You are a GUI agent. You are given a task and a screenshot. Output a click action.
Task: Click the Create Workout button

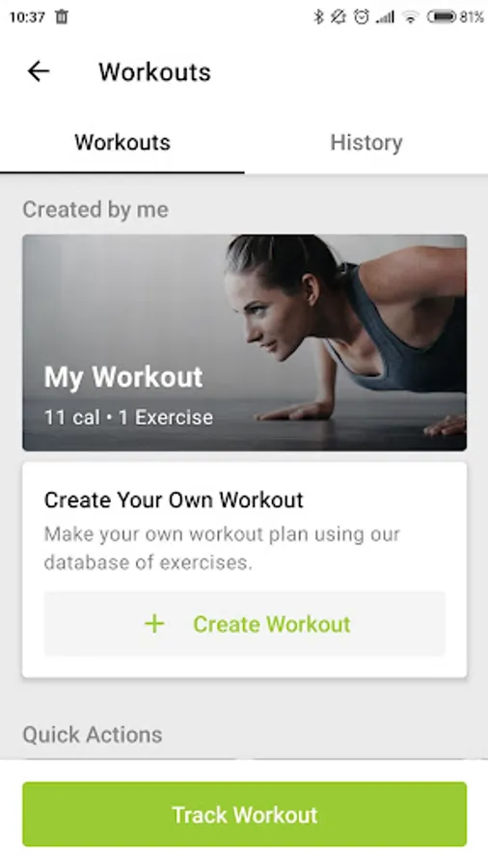(x=245, y=624)
